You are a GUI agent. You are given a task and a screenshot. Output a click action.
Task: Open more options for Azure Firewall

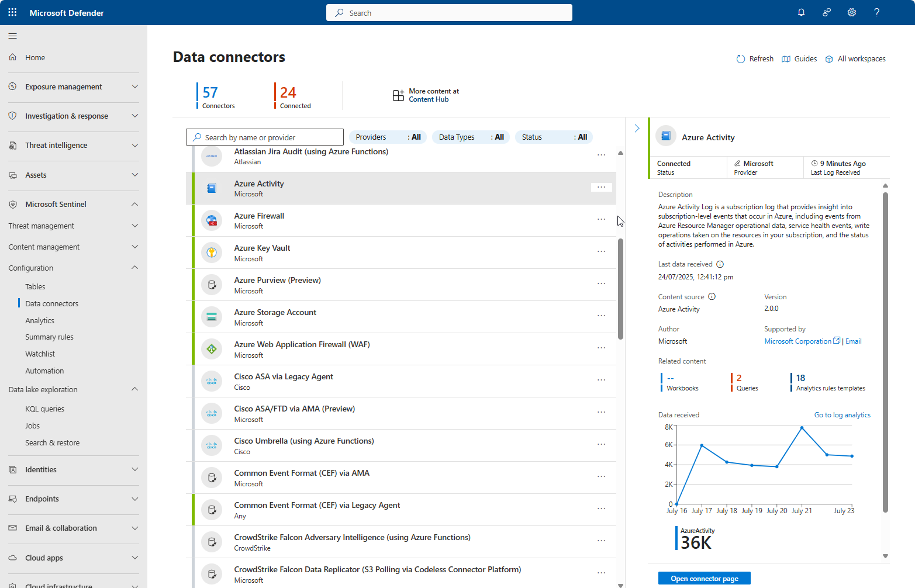click(601, 219)
